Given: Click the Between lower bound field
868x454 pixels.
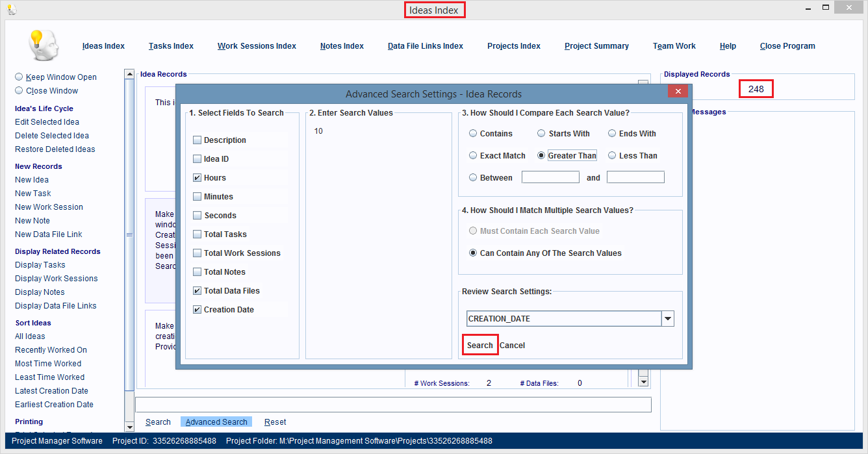Looking at the screenshot, I should click(550, 177).
